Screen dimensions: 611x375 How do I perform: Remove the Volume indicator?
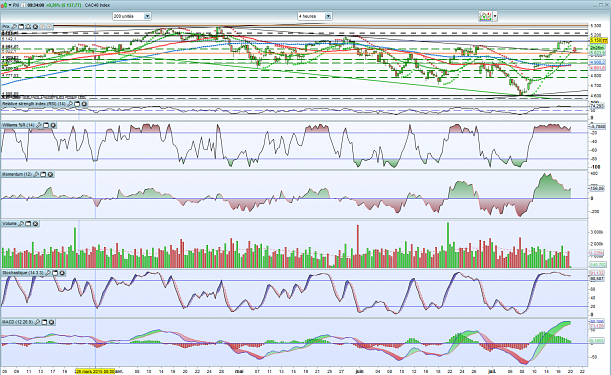point(35,224)
